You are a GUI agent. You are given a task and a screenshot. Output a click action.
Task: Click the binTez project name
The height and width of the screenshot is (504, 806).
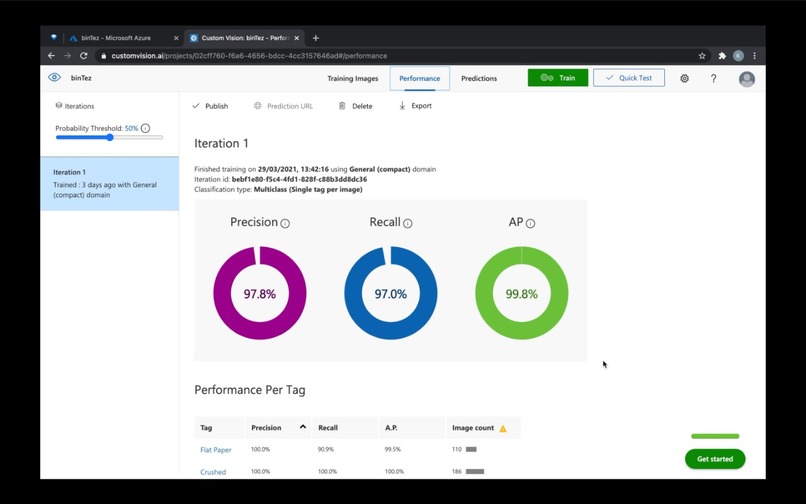point(81,78)
